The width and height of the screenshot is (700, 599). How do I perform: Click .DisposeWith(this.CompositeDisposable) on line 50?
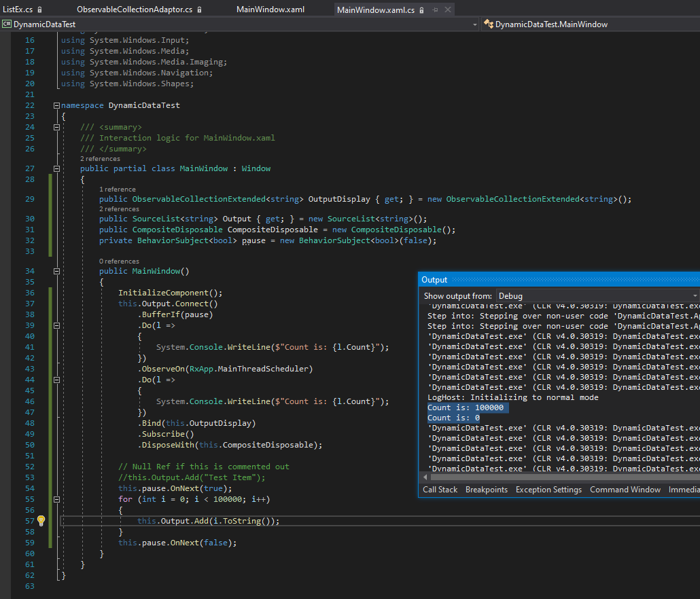230,445
